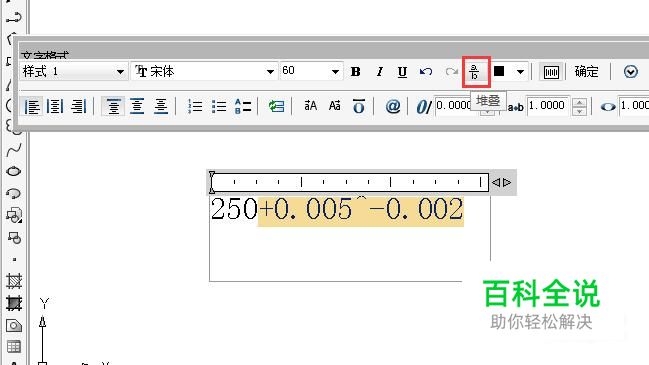Set top vertical justification
Viewport: 649px width, 365px height.
[x=113, y=106]
